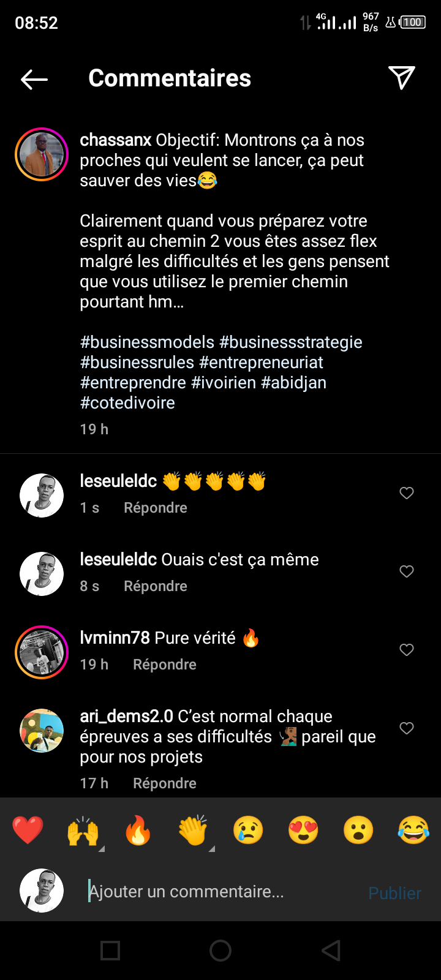
Task: Focus the "Ajouter un commentaire" field
Action: (x=221, y=892)
